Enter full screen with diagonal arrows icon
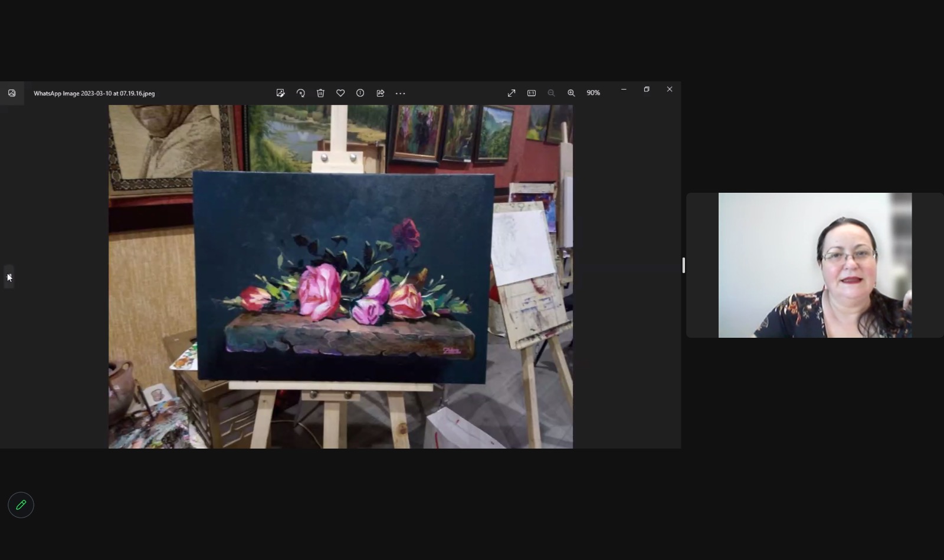The height and width of the screenshot is (560, 944). pyautogui.click(x=512, y=93)
